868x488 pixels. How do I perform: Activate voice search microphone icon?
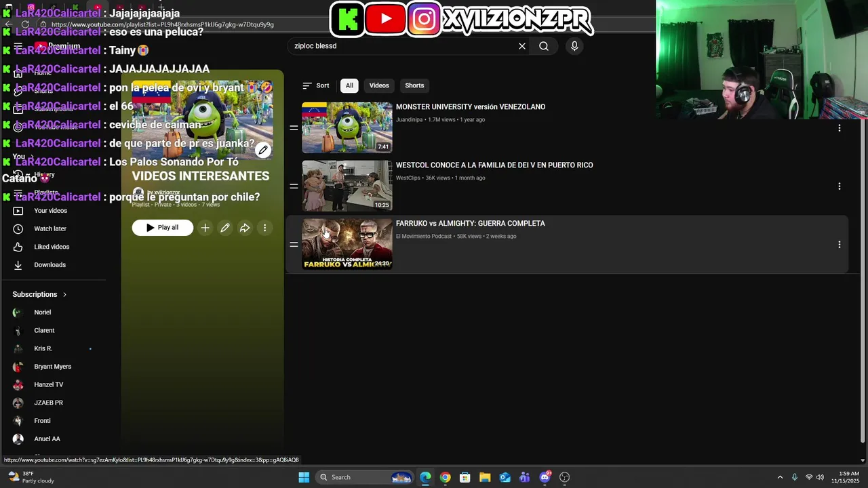pos(574,46)
